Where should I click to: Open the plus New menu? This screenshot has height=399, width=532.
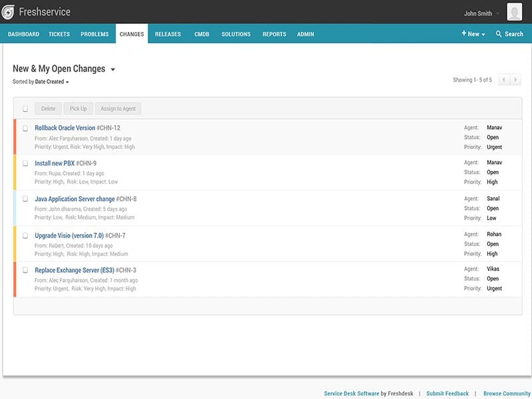tap(473, 34)
